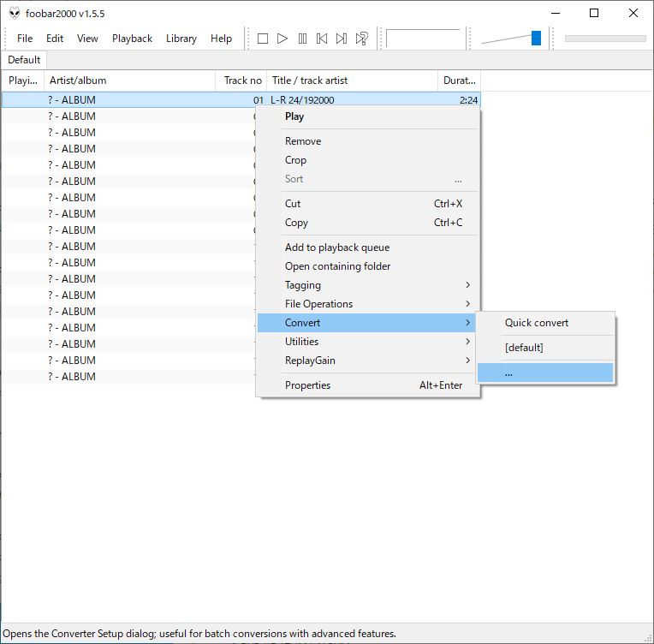Select the Default playlist tab
654x644 pixels.
click(24, 60)
